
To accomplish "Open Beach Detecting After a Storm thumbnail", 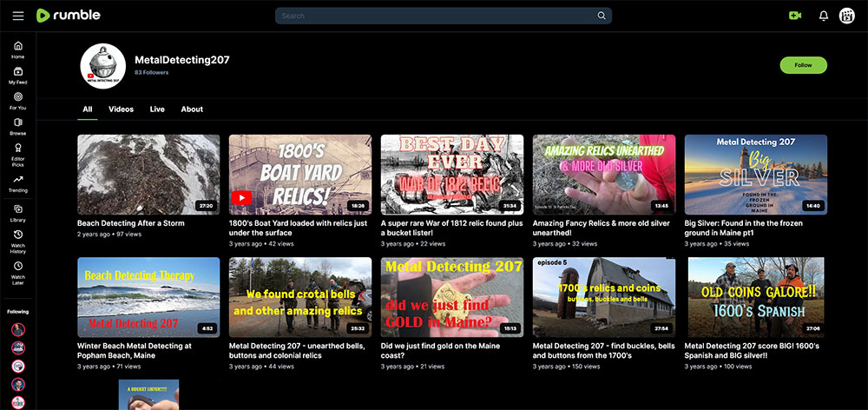I will [x=148, y=175].
